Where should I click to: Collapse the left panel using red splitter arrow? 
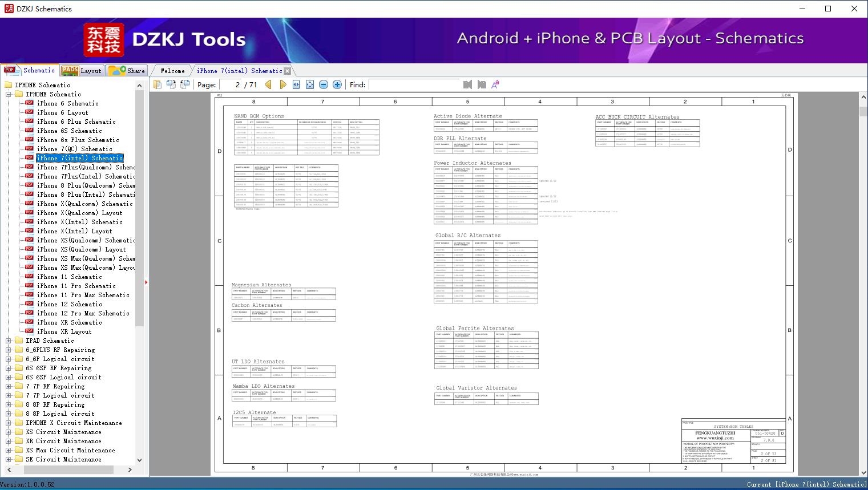(x=146, y=282)
